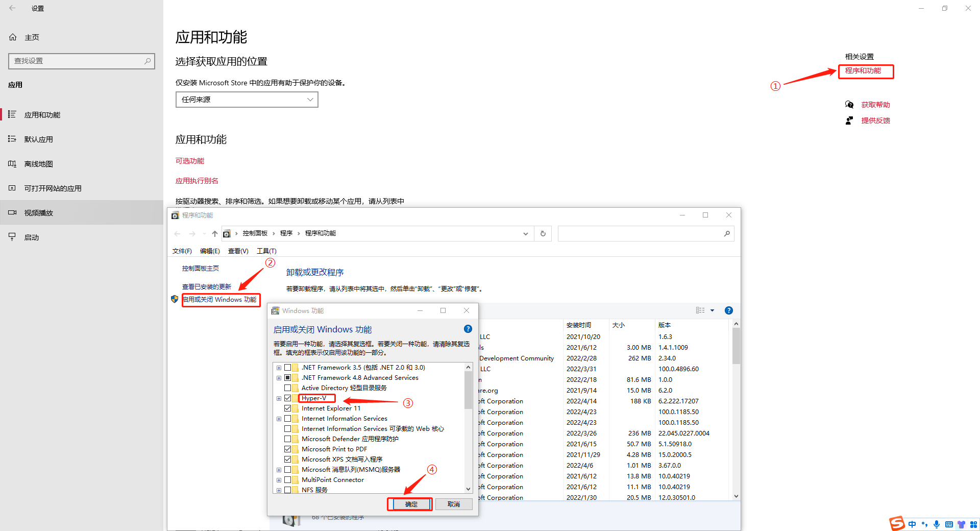
Task: Click the back arrow in 程序和功能 window
Action: [x=177, y=233]
